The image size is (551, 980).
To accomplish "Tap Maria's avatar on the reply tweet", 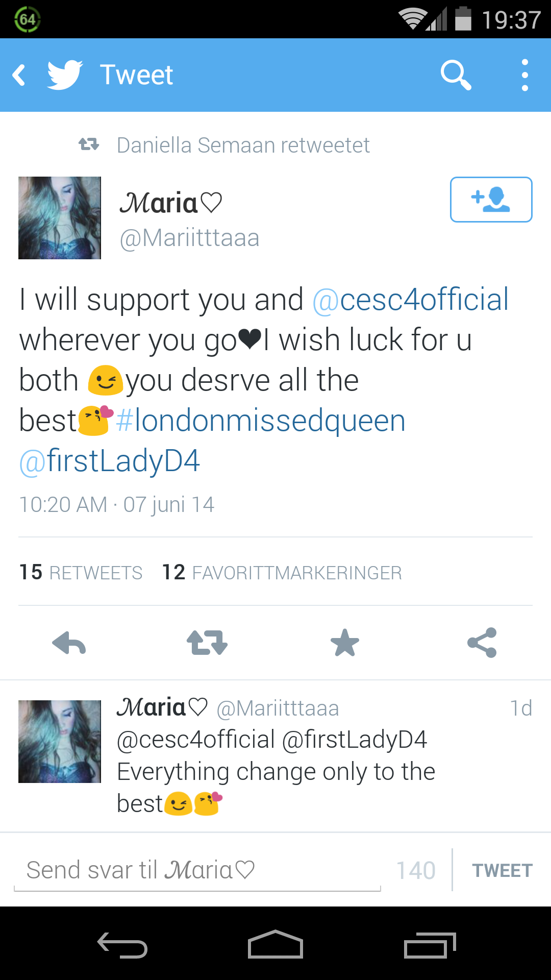I will [x=60, y=742].
